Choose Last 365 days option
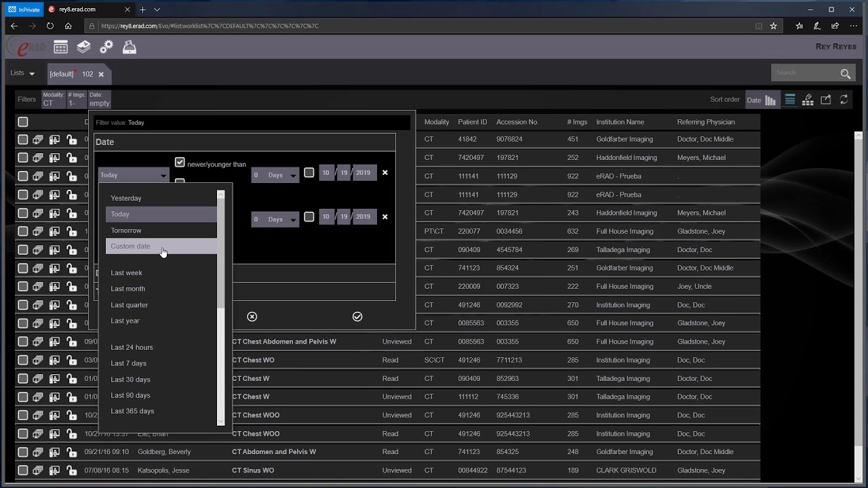 [161, 411]
